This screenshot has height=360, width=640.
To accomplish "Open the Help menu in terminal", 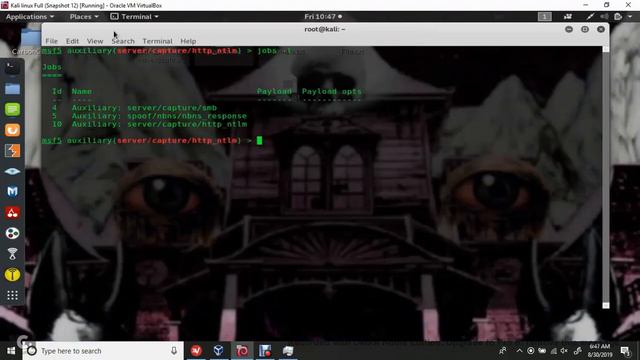I will [x=188, y=41].
